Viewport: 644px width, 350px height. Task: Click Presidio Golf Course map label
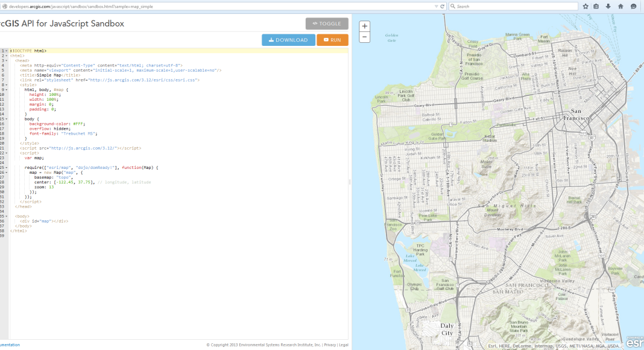pos(472,77)
